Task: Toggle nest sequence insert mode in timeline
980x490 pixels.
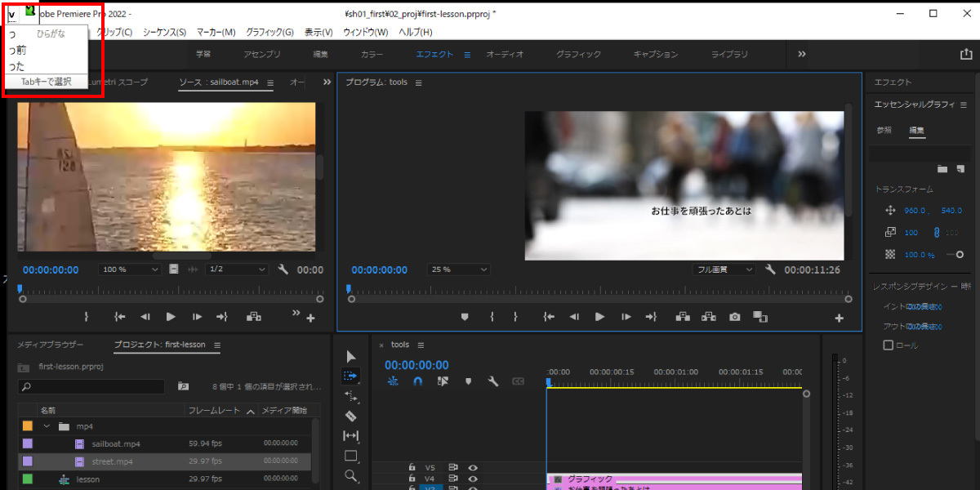Action: [x=393, y=381]
